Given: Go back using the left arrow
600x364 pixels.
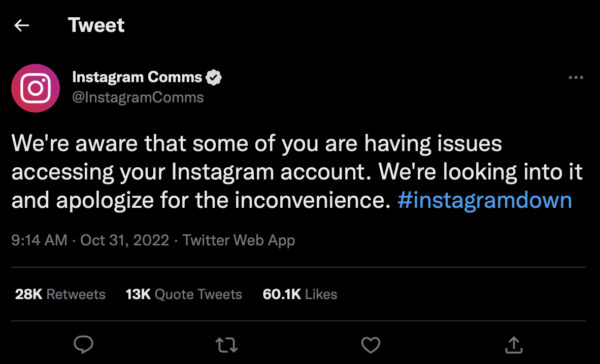Looking at the screenshot, I should [22, 26].
